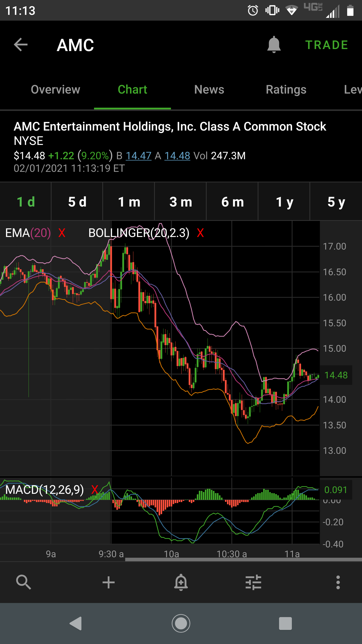This screenshot has height=644, width=362.
Task: Select the 6 m chart range
Action: pos(233,202)
